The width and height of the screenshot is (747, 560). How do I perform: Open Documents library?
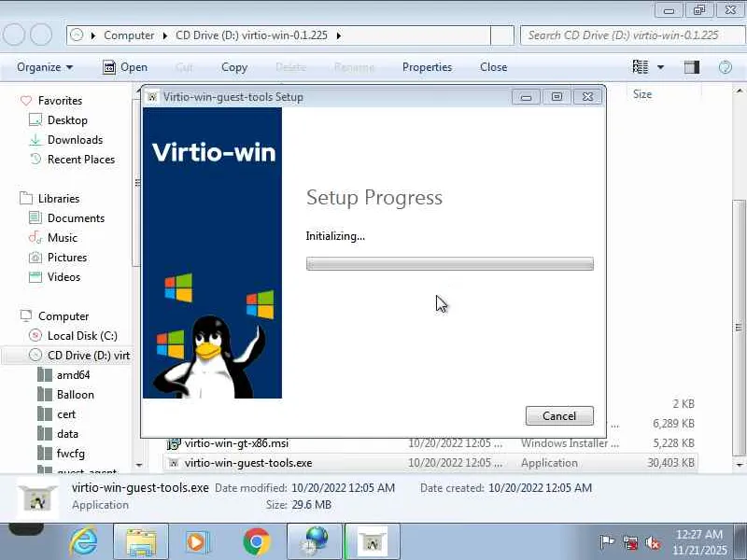(x=76, y=217)
